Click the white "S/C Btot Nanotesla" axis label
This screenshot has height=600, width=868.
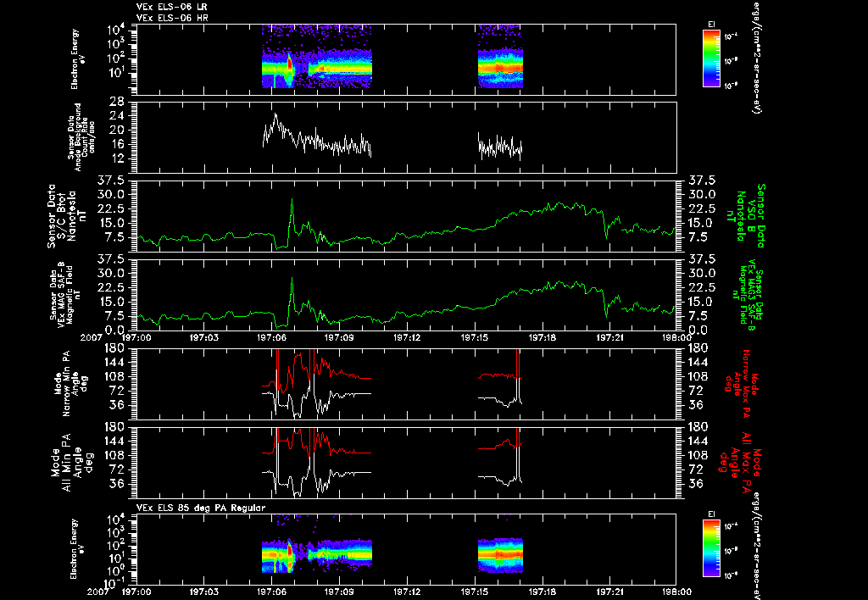tap(67, 216)
